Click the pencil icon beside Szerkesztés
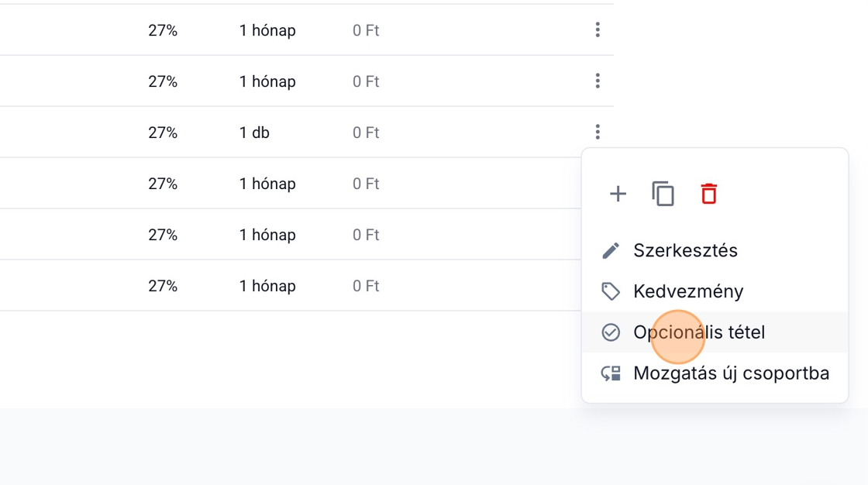868x485 pixels. point(611,251)
